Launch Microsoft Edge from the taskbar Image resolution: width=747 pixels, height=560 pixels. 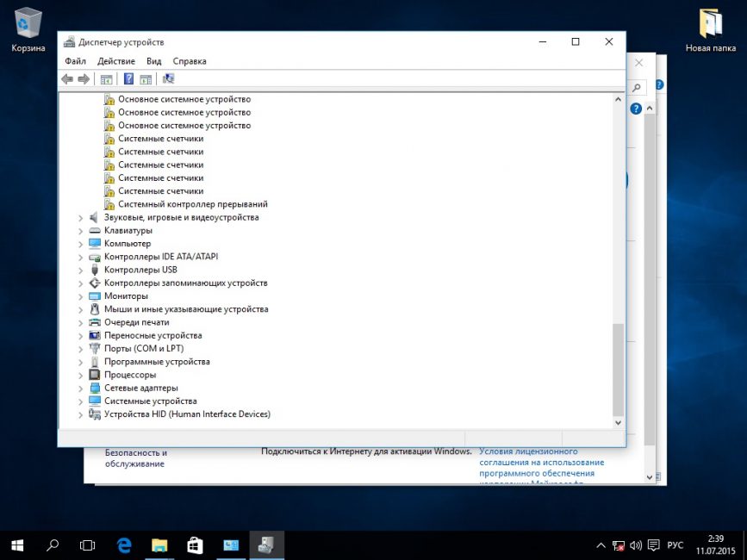point(124,545)
